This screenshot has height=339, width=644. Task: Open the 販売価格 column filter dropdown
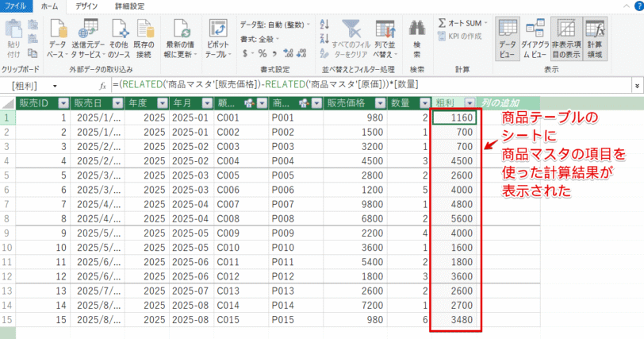381,103
